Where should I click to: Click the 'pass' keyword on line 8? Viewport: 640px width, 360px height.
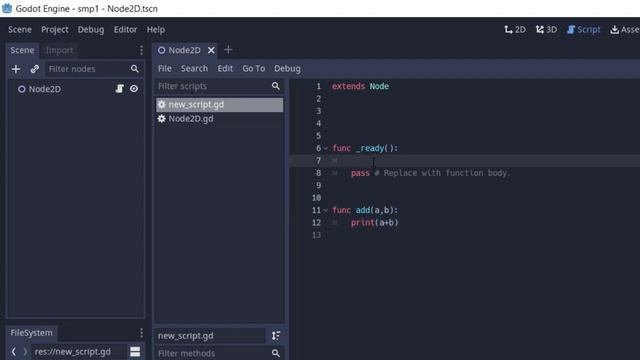pos(360,173)
